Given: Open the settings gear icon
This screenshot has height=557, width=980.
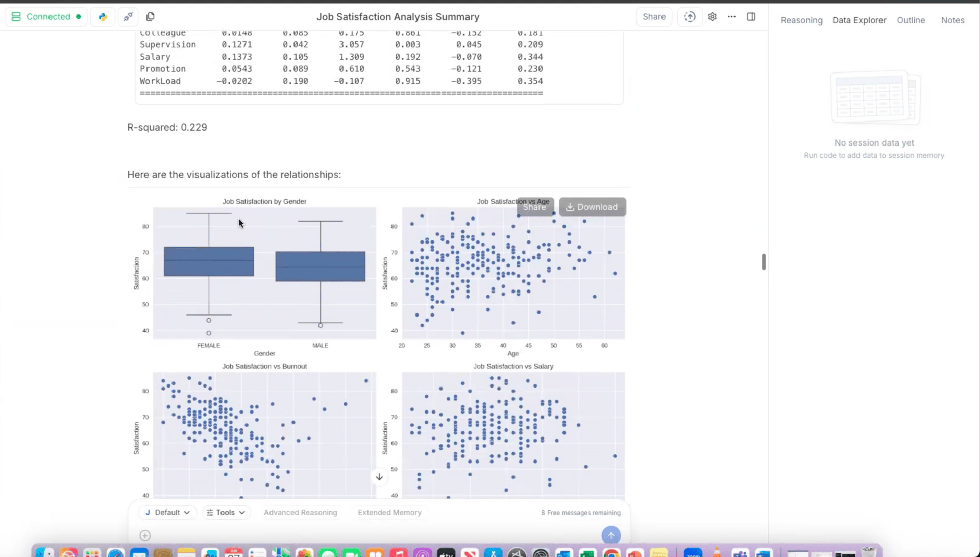Looking at the screenshot, I should click(712, 17).
